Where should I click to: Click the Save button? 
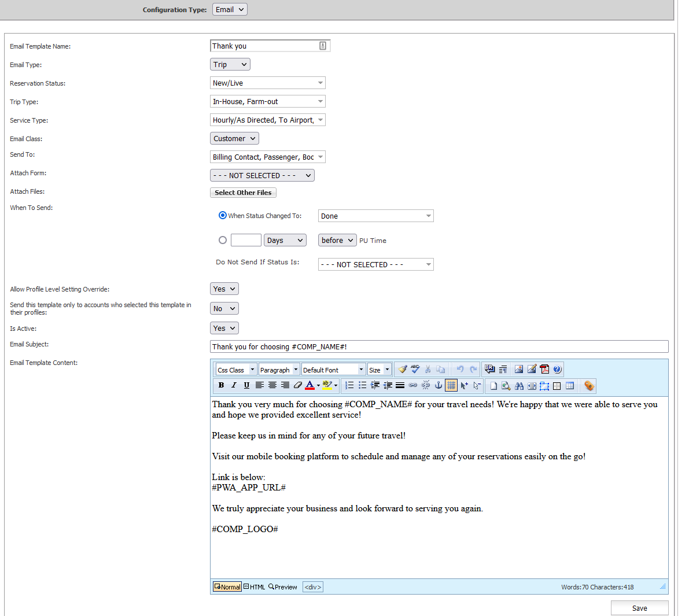tap(639, 608)
